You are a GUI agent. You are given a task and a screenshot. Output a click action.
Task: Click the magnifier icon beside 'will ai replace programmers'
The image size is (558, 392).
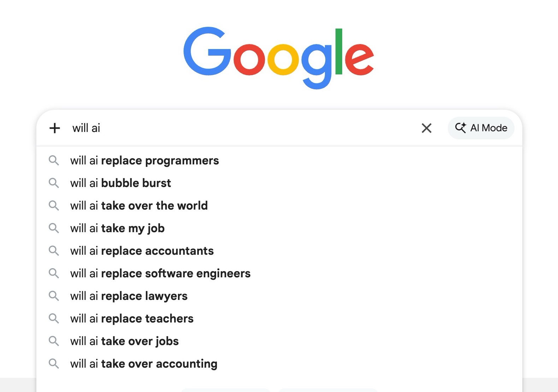coord(54,161)
